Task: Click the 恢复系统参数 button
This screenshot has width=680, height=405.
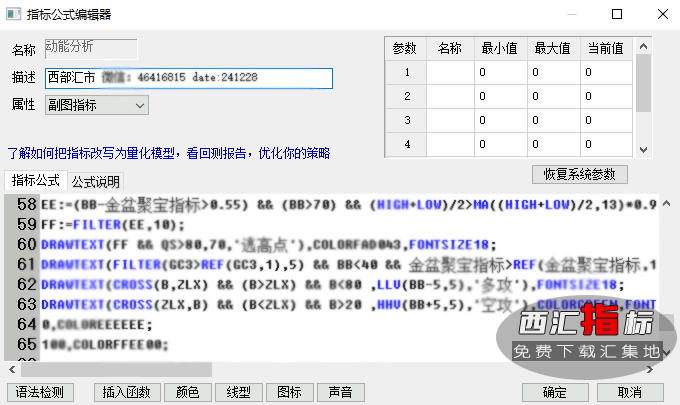Action: [x=579, y=174]
